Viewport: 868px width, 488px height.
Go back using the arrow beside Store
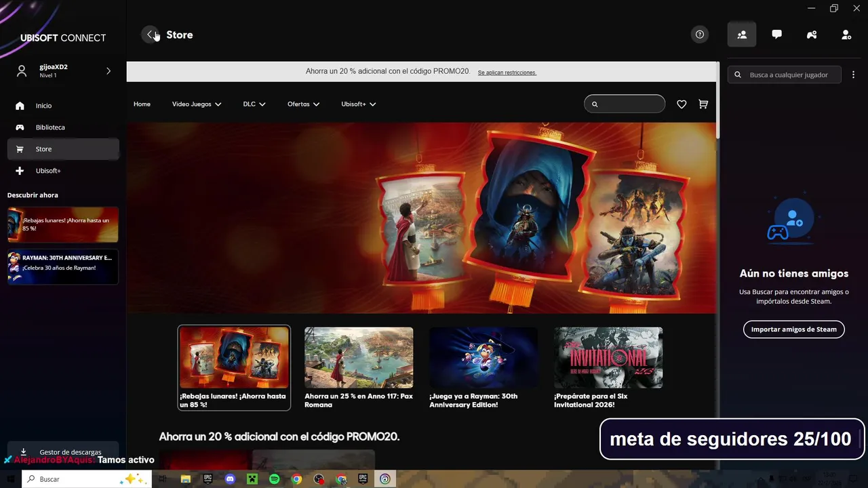tap(150, 35)
